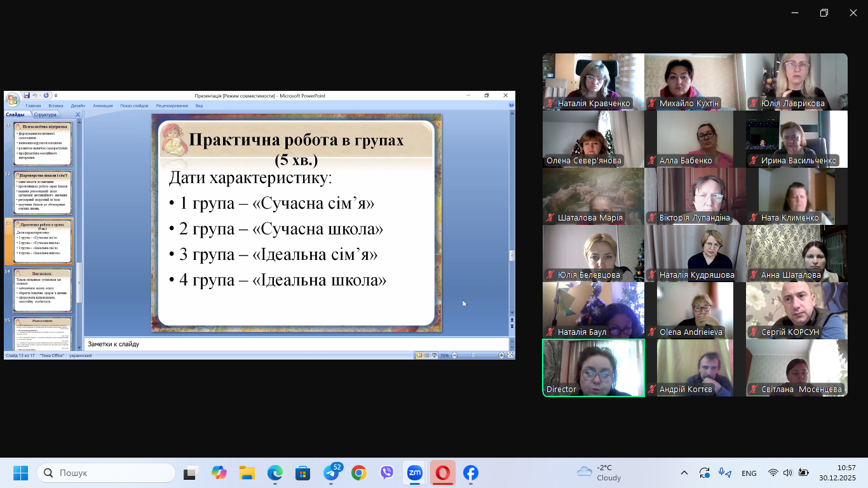Select slide 12 thumbnail in the panel
The height and width of the screenshot is (488, 868).
point(43,192)
